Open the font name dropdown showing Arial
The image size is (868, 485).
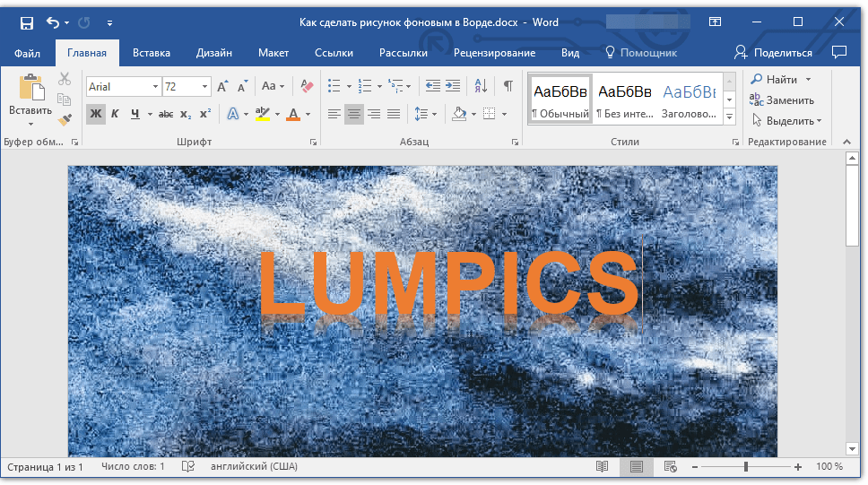[155, 87]
